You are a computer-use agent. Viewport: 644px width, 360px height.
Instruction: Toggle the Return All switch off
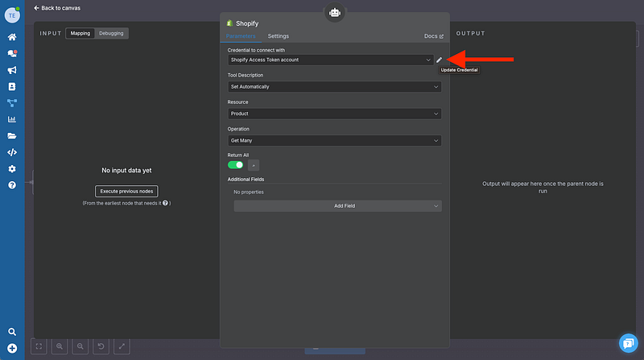(236, 164)
